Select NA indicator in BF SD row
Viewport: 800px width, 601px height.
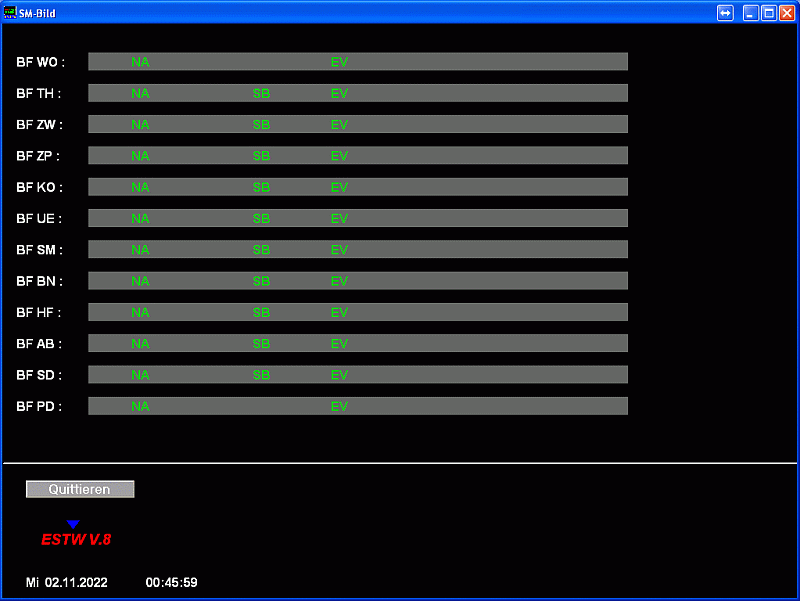(x=140, y=375)
